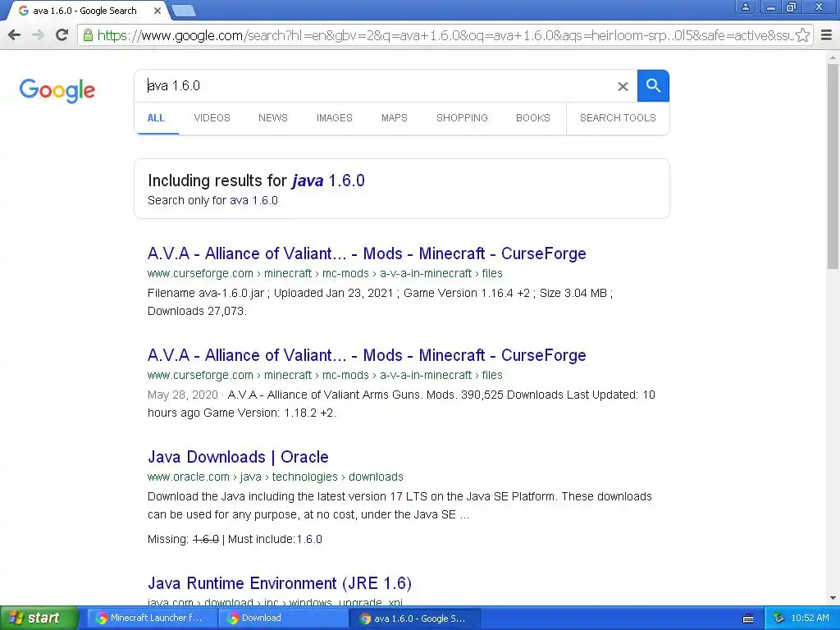Expand SEARCH TOOLS options
Viewport: 840px width, 630px height.
(618, 118)
